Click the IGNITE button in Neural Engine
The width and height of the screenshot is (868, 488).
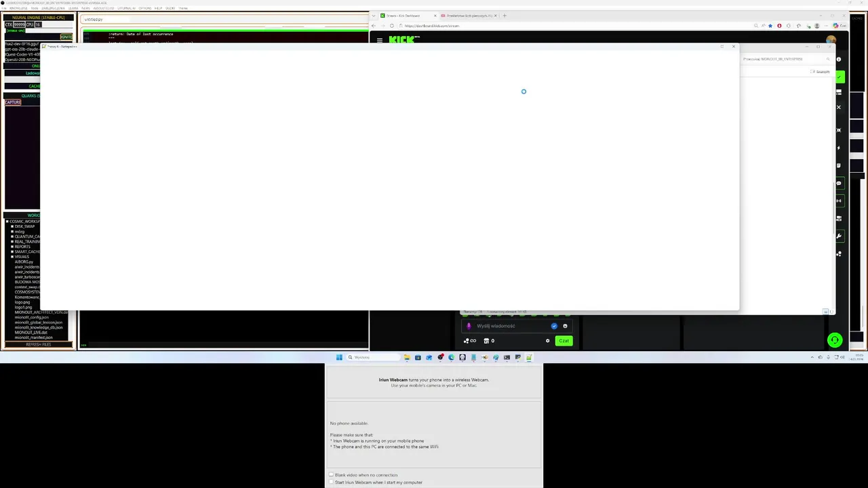[66, 37]
